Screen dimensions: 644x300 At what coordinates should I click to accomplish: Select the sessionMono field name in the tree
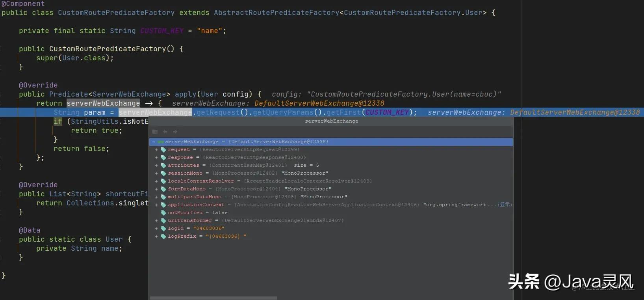[x=185, y=173]
